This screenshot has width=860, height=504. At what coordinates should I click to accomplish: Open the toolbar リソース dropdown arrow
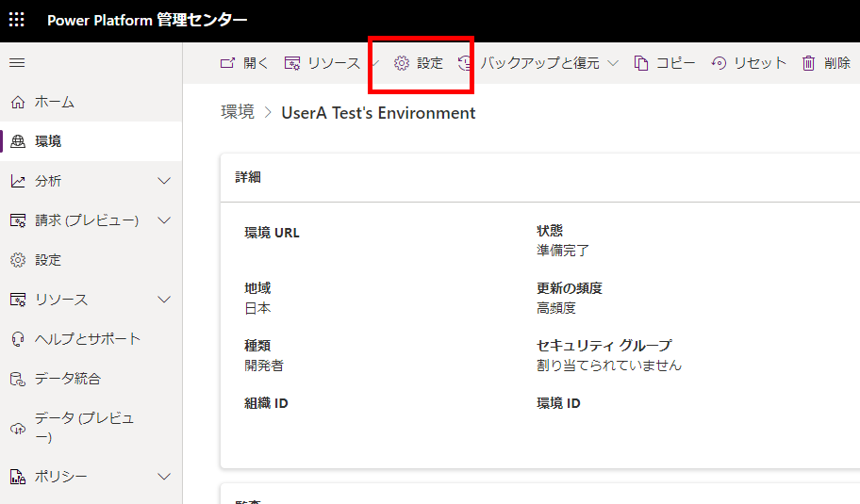375,63
